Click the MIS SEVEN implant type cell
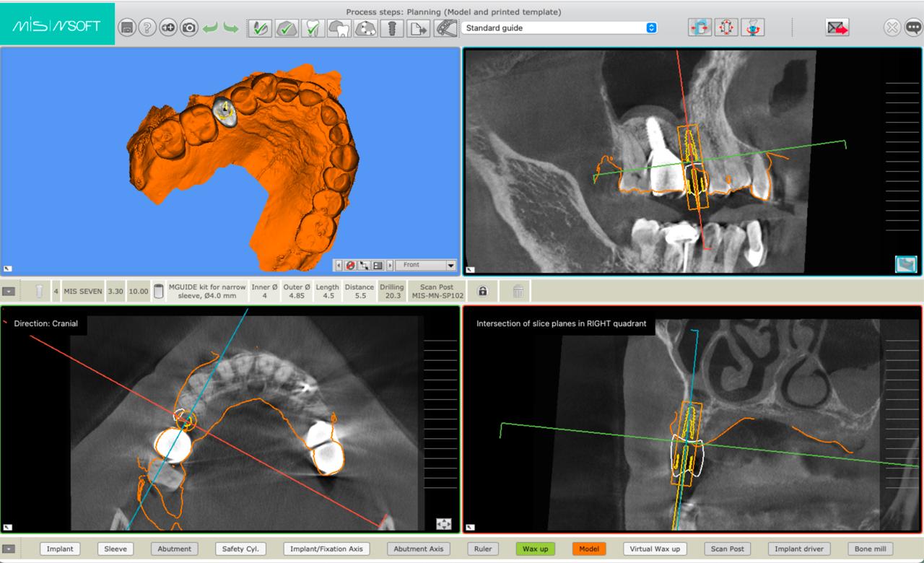This screenshot has height=563, width=924. [x=83, y=292]
